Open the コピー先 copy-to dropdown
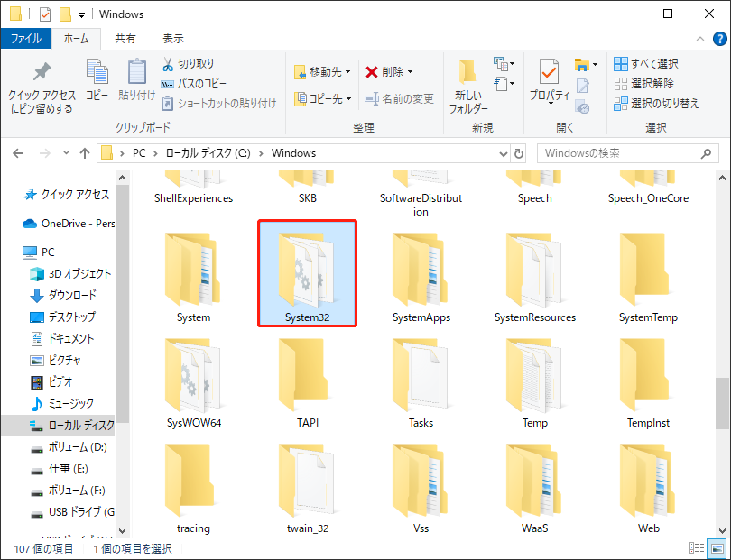Viewport: 731px width, 560px height. pos(322,99)
